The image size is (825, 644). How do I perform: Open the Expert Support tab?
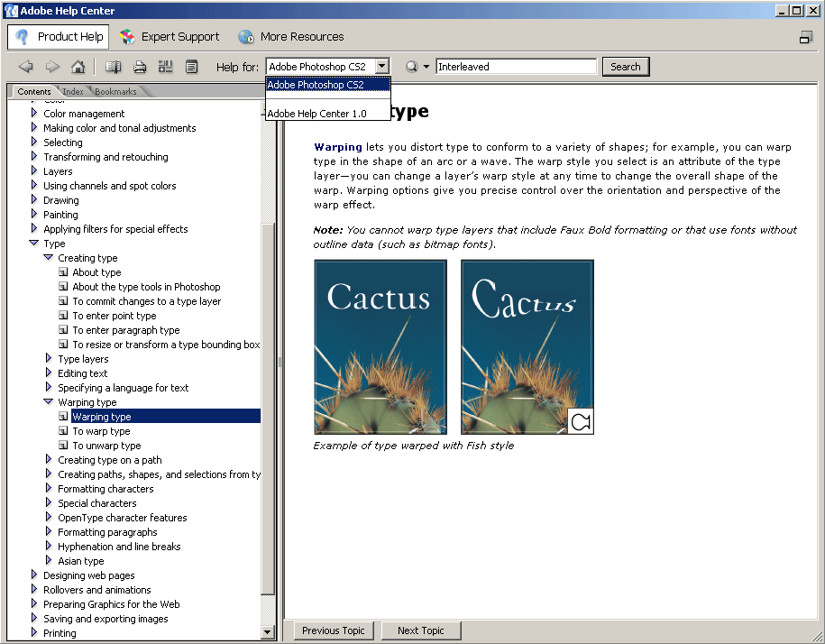[x=170, y=37]
